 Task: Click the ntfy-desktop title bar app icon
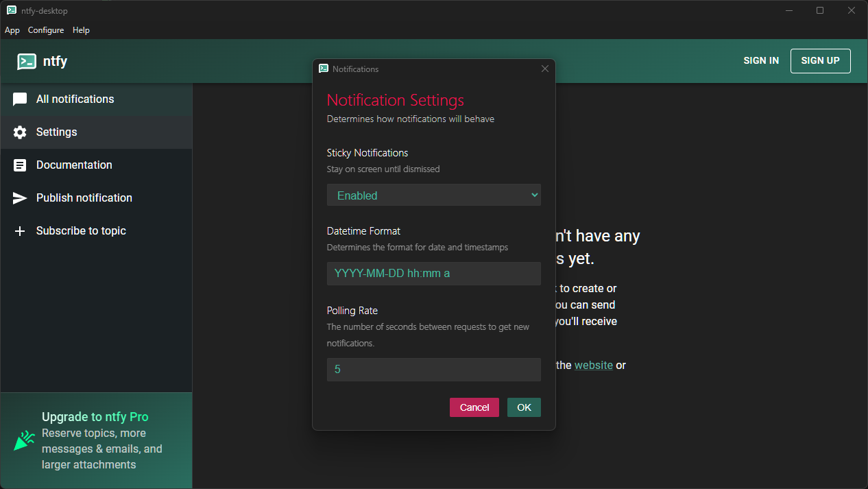click(12, 10)
